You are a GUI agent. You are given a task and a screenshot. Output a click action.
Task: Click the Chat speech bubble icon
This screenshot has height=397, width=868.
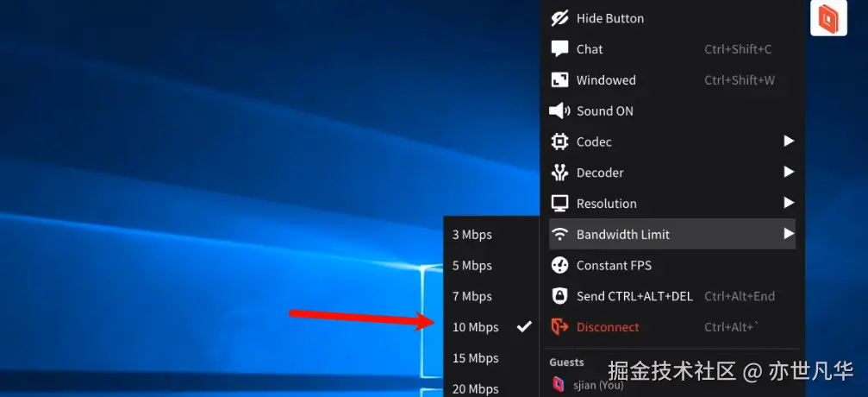pos(559,49)
